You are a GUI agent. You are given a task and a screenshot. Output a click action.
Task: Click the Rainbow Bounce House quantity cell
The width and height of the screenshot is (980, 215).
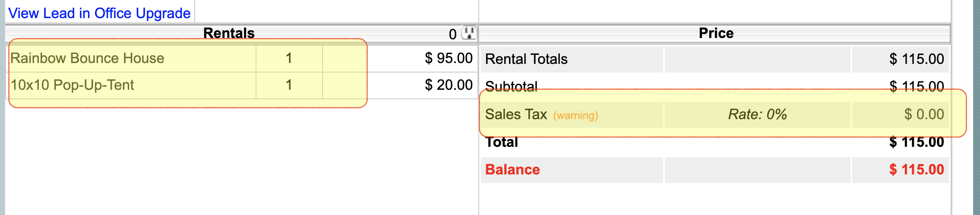point(289,58)
